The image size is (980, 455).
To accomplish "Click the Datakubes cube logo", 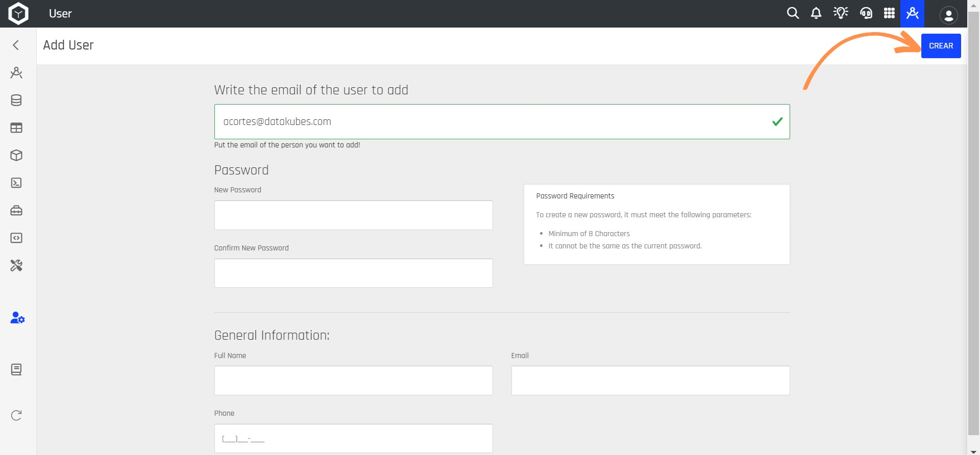I will coord(18,13).
